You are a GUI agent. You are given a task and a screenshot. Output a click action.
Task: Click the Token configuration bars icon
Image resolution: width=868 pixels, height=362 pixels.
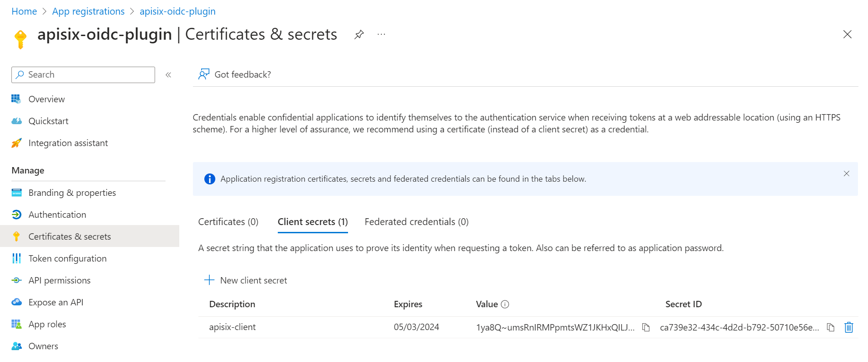[16, 258]
